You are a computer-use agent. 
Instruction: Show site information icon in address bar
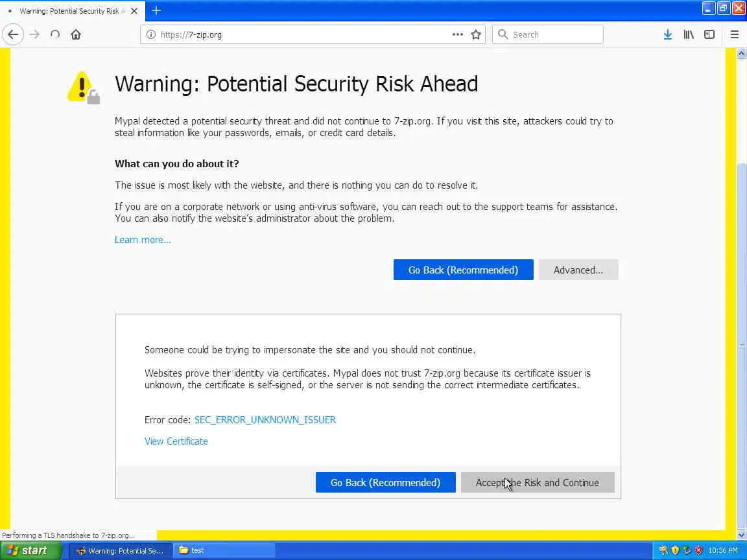pos(151,34)
